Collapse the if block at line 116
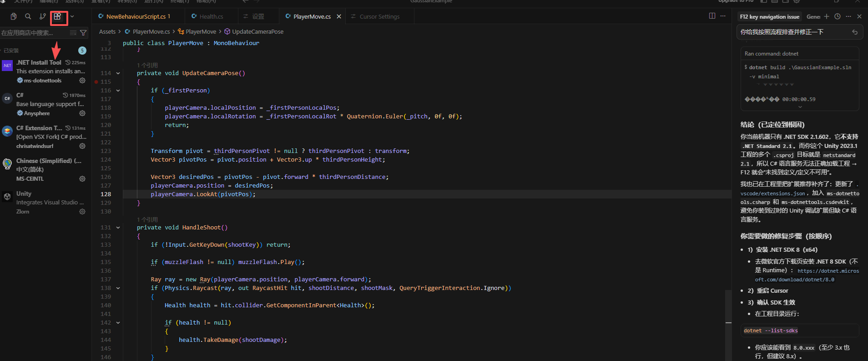868x361 pixels. pyautogui.click(x=118, y=91)
